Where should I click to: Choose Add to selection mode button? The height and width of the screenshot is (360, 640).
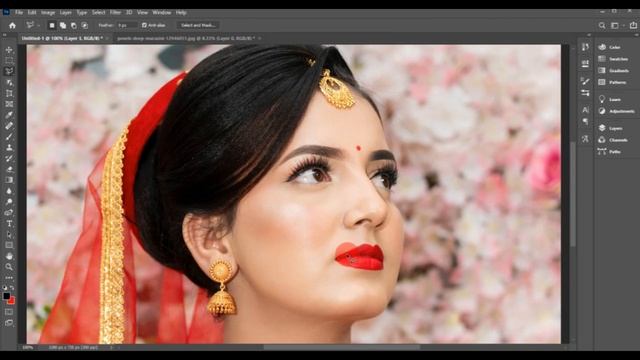click(63, 25)
